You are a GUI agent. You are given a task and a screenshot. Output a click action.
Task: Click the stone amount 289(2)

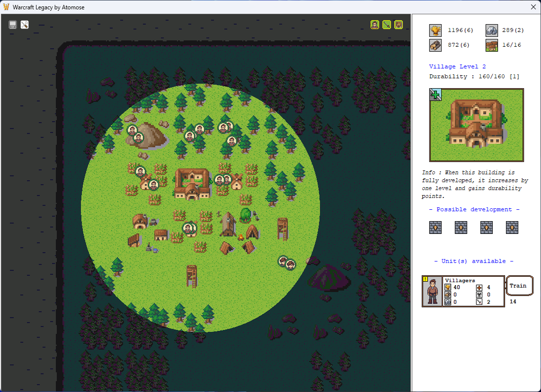(x=513, y=31)
